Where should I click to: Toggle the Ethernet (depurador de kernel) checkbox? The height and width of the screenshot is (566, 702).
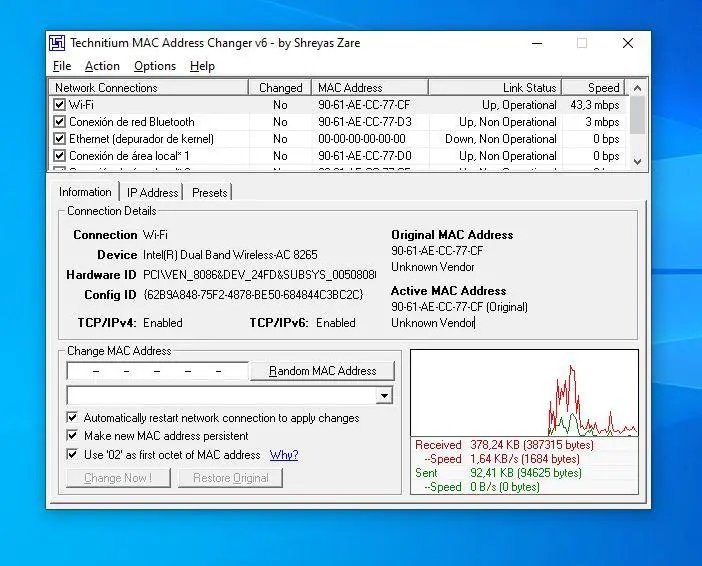(x=59, y=139)
